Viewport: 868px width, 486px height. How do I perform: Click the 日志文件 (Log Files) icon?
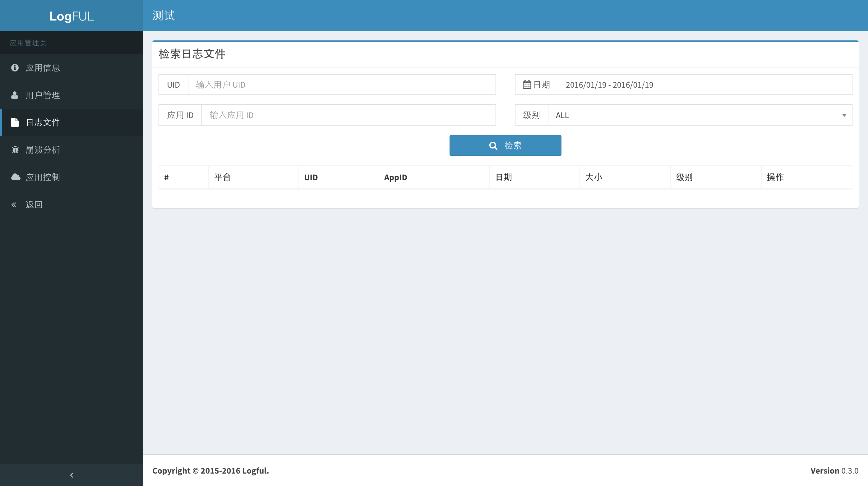(16, 122)
